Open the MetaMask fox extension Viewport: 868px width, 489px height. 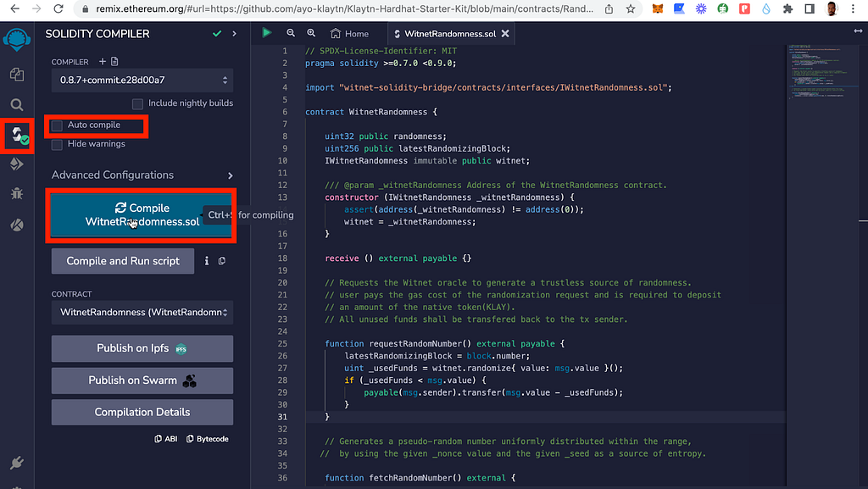(658, 8)
